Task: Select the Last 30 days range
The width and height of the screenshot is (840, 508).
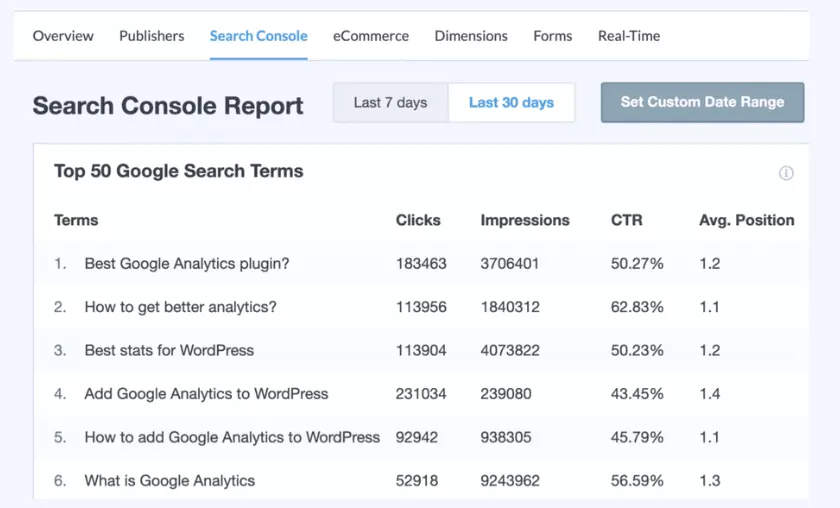Action: tap(512, 102)
